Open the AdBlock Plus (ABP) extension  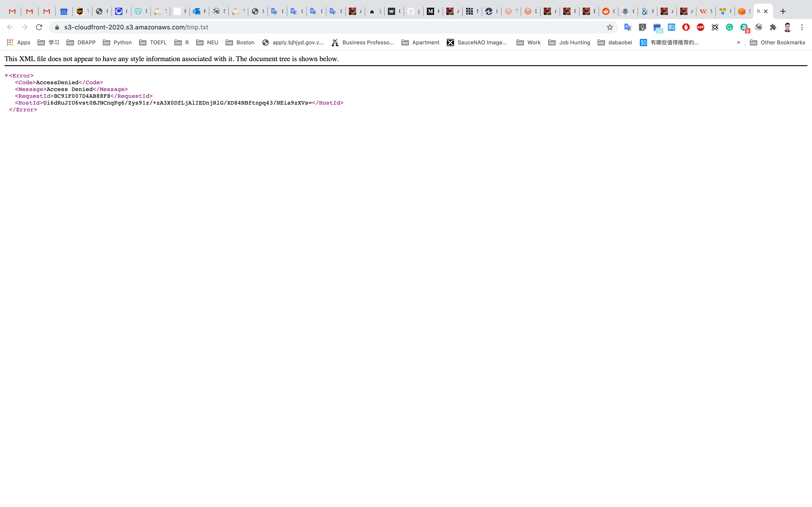[x=700, y=27]
